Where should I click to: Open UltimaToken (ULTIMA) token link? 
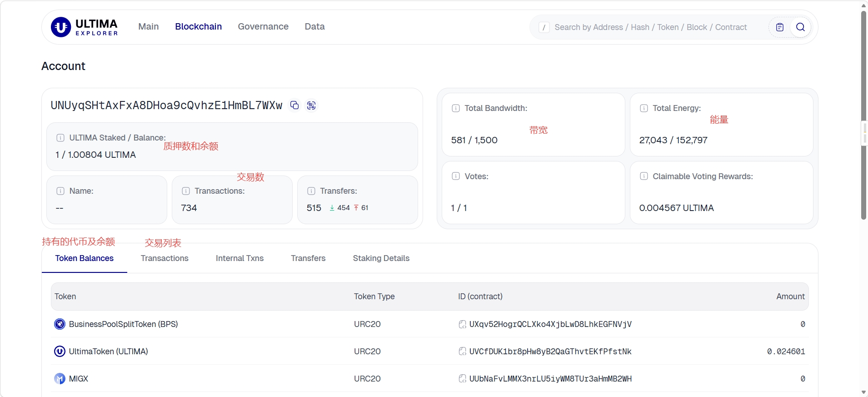click(108, 352)
